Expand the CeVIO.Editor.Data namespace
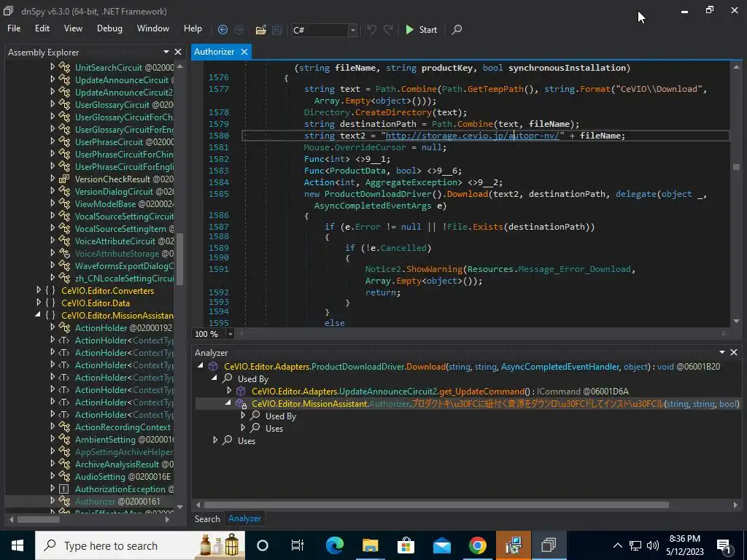The width and height of the screenshot is (747, 560). [39, 303]
